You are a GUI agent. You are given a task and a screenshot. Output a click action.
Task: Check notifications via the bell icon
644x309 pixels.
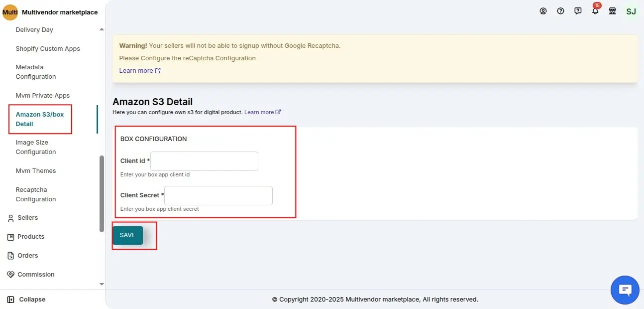point(595,11)
